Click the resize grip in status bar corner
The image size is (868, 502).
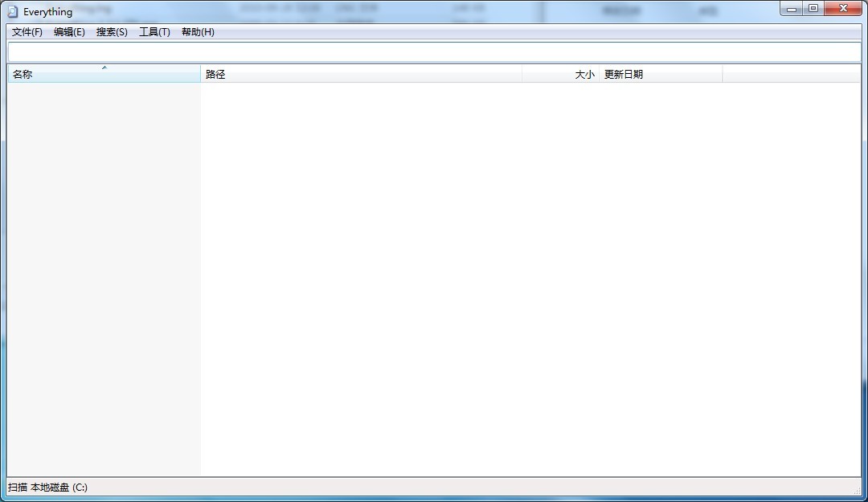(857, 491)
